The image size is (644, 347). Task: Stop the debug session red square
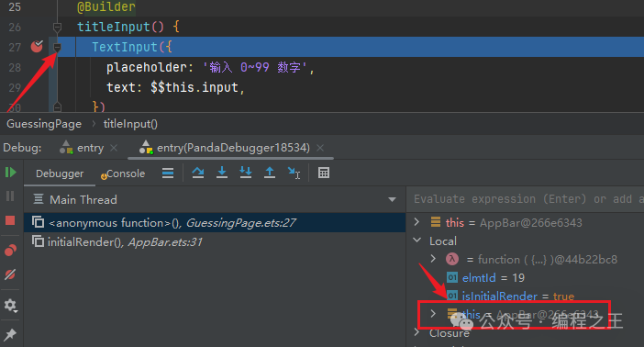coord(10,220)
